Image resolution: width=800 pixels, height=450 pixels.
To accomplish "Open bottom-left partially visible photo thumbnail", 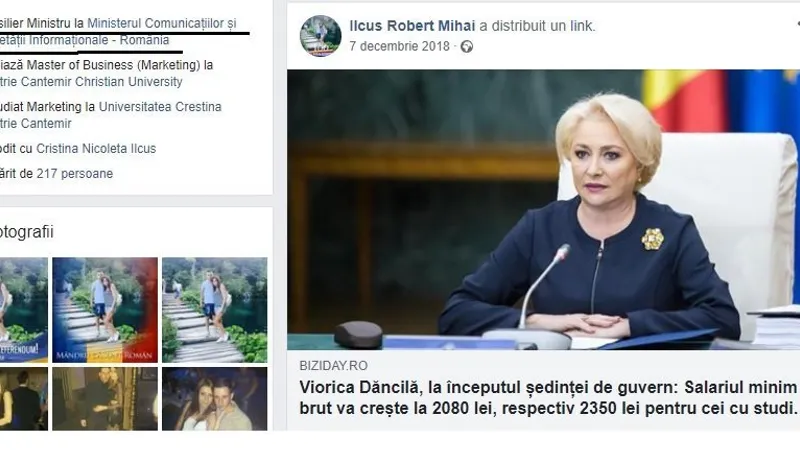I will tap(23, 399).
